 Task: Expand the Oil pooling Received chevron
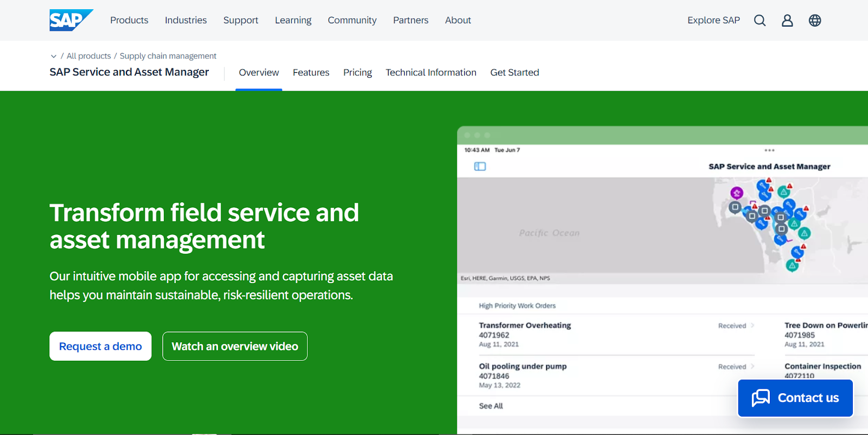[752, 367]
